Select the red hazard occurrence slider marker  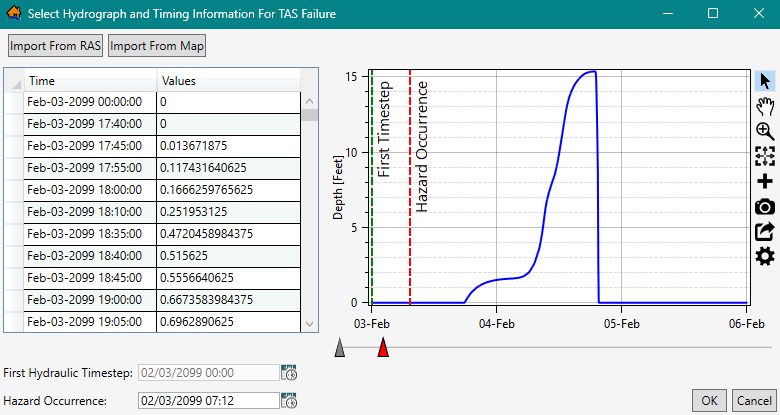pyautogui.click(x=383, y=347)
